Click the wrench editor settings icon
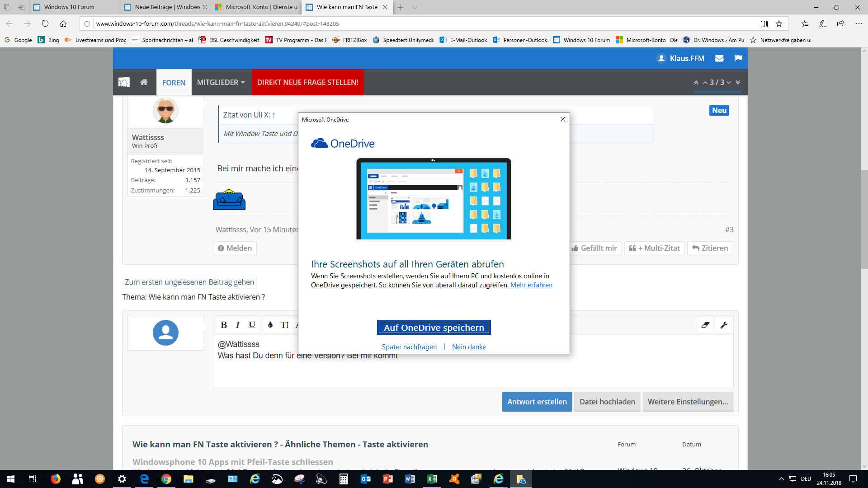The image size is (868, 488). tap(724, 325)
